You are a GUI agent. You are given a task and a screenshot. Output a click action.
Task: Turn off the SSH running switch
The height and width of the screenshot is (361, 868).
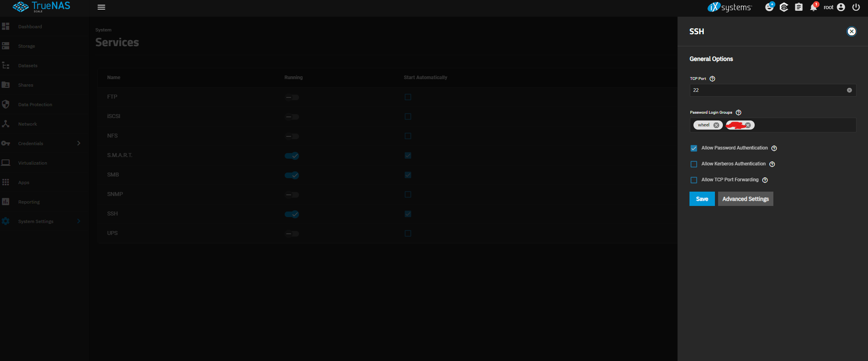292,214
